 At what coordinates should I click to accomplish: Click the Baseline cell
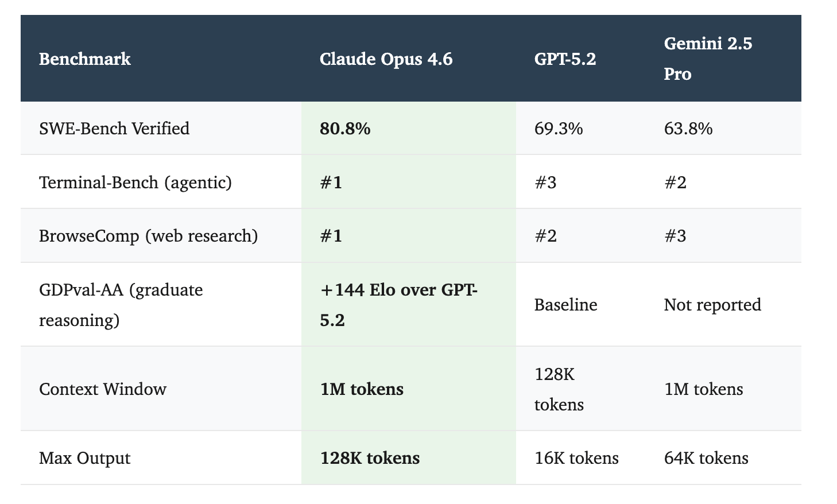click(x=565, y=304)
